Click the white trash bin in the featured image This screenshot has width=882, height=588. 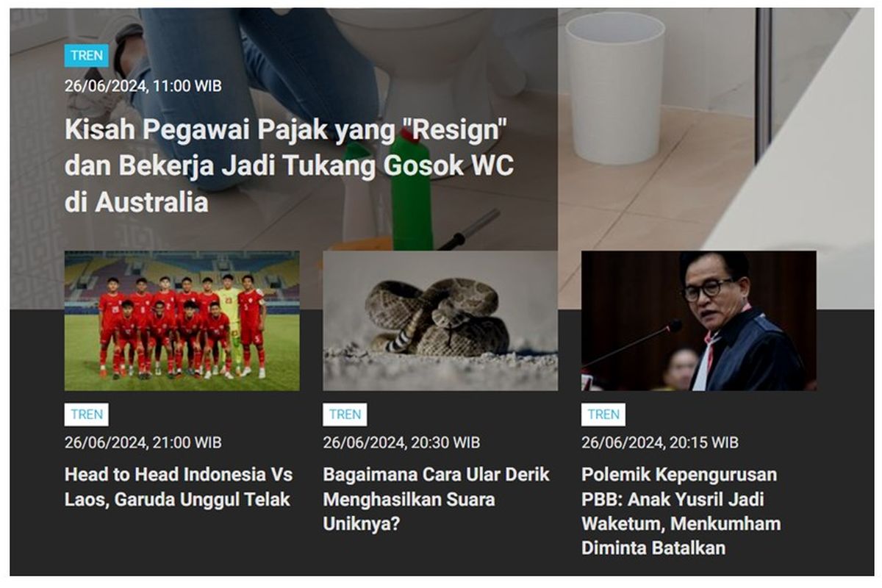614,87
